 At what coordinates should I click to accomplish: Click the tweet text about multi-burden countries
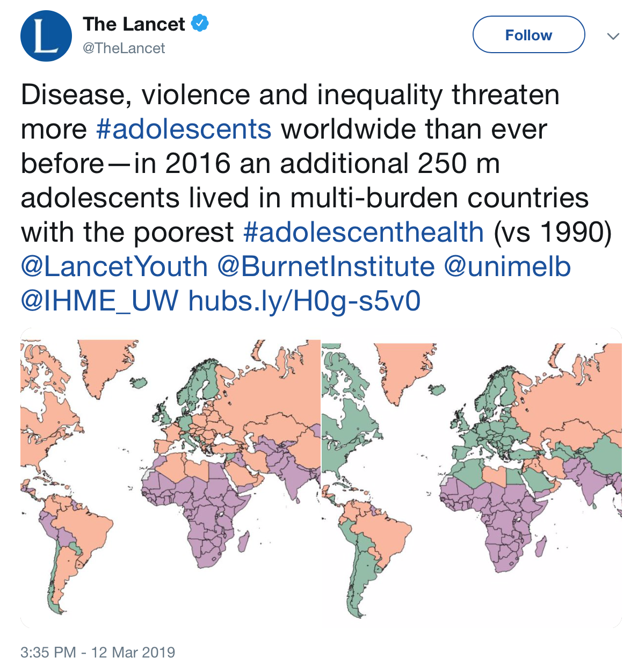coord(305,198)
